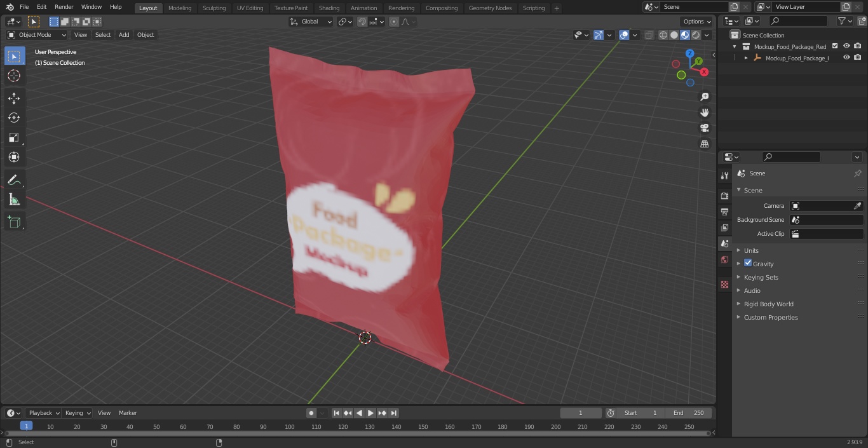Viewport: 868px width, 448px height.
Task: Activate the Scale tool
Action: tap(14, 138)
